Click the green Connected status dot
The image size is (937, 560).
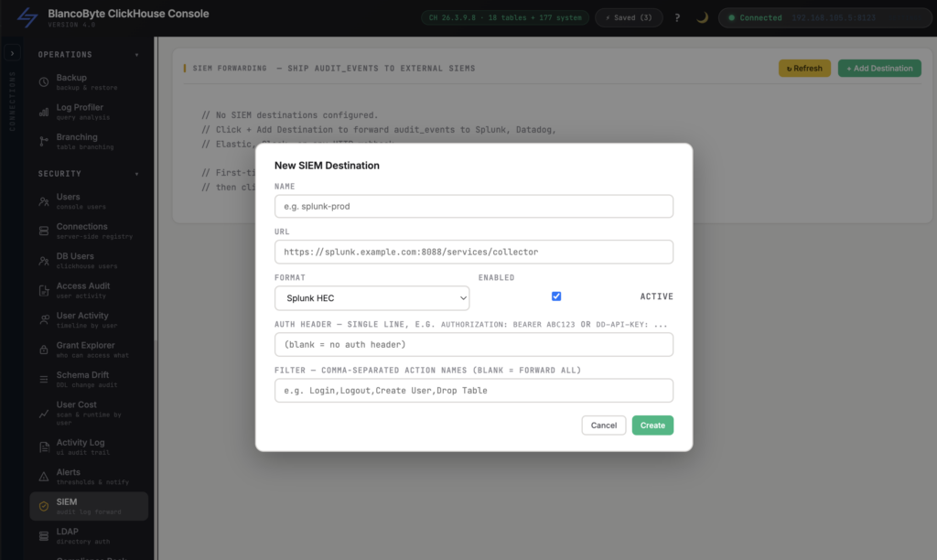tap(731, 18)
